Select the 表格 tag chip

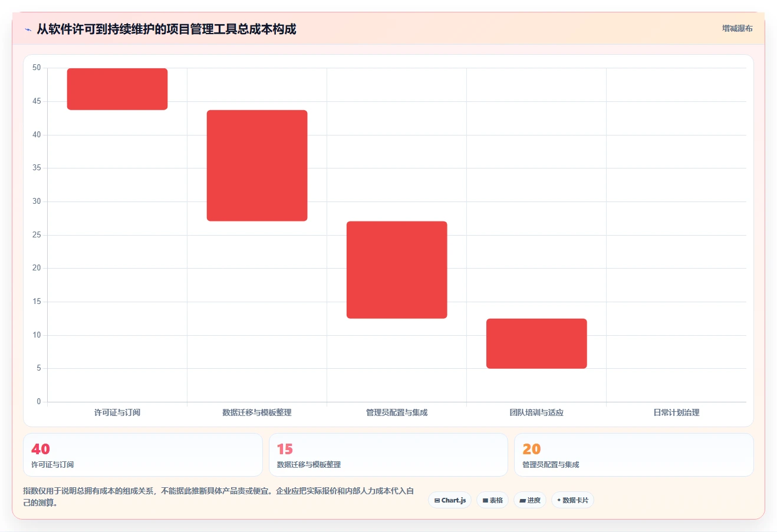[492, 500]
